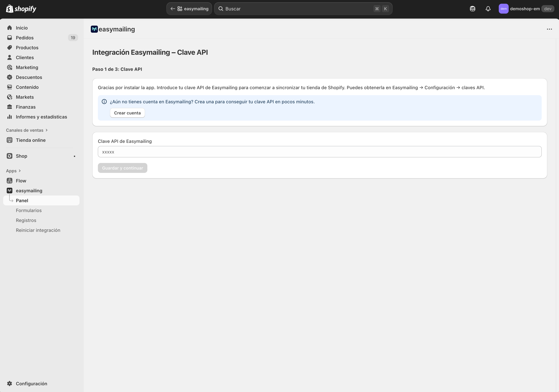Click the Informes bar chart icon
The width and height of the screenshot is (559, 392).
tap(10, 117)
